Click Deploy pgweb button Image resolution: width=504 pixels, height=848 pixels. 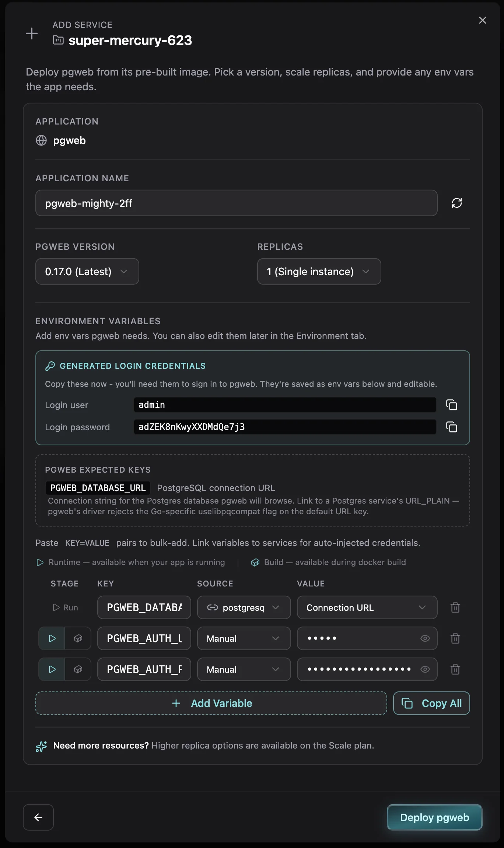(x=434, y=817)
